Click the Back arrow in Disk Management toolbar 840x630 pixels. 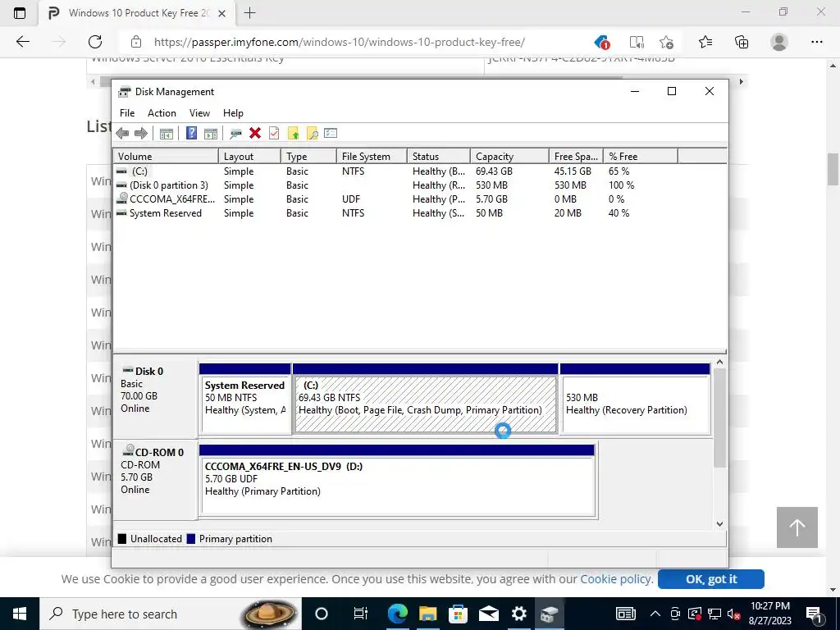point(122,134)
